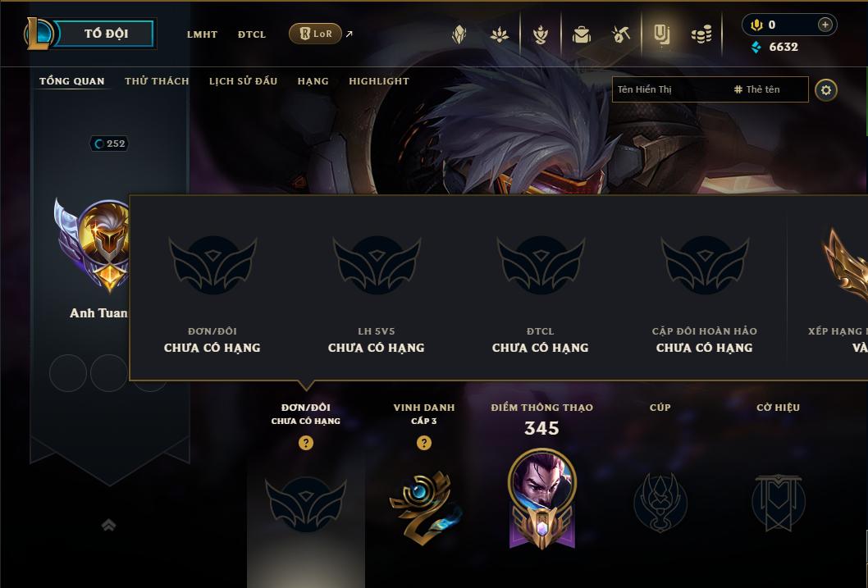868x588 pixels.
Task: Open the LoR external link button
Action: 316,34
